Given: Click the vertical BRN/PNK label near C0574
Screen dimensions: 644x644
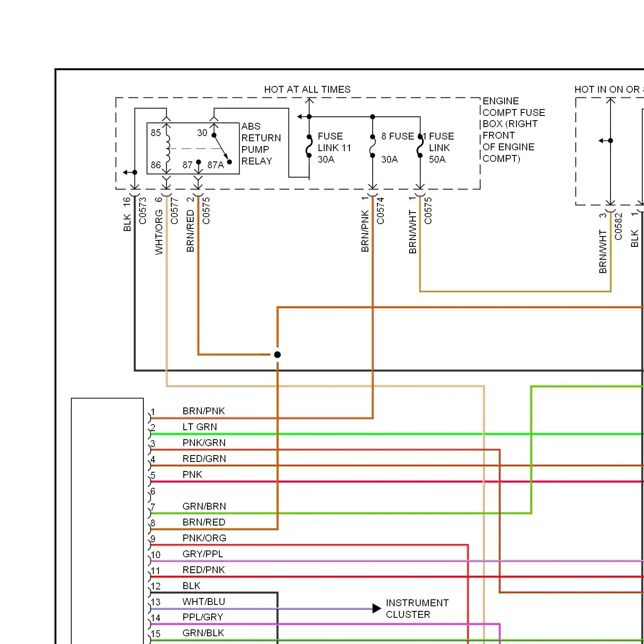Looking at the screenshot, I should (x=365, y=231).
